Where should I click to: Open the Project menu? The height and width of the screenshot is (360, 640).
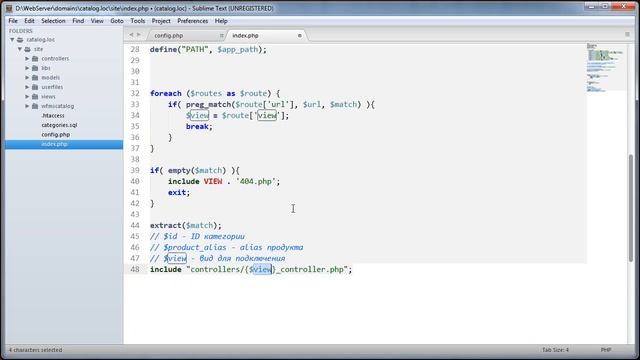pyautogui.click(x=161, y=21)
